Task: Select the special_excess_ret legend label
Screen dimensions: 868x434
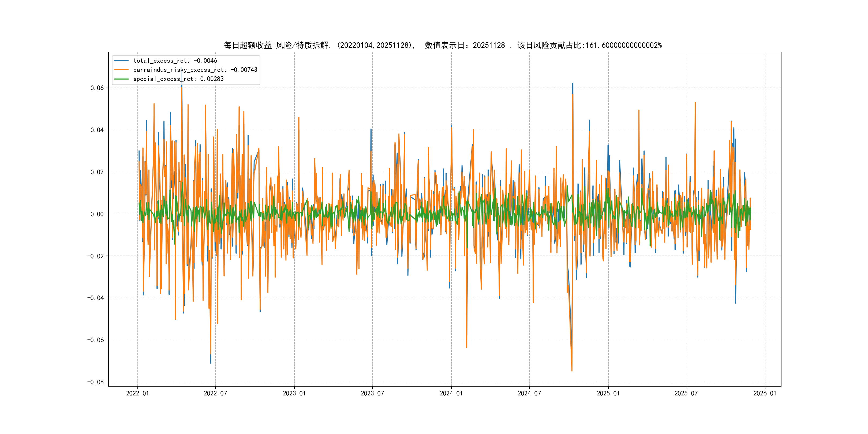Action: 178,79
